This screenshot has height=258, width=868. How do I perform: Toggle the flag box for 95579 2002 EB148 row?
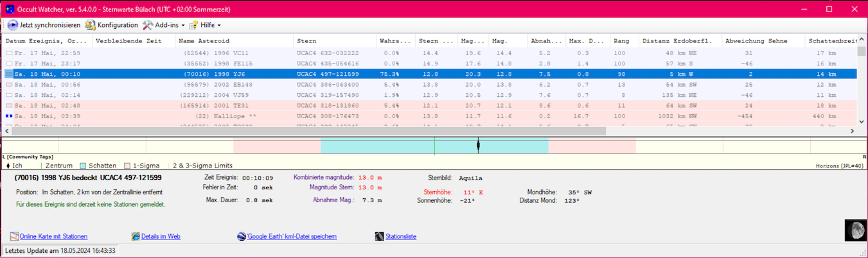coord(9,85)
